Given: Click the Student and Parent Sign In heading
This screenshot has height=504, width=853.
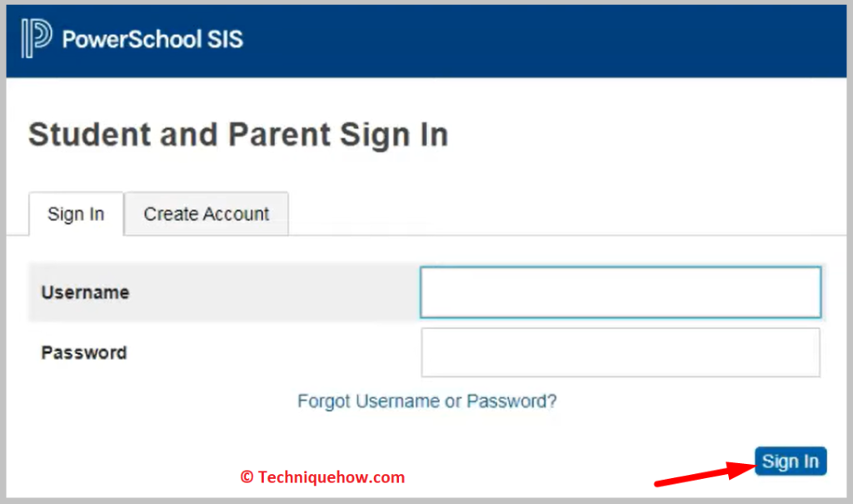Looking at the screenshot, I should (x=238, y=135).
